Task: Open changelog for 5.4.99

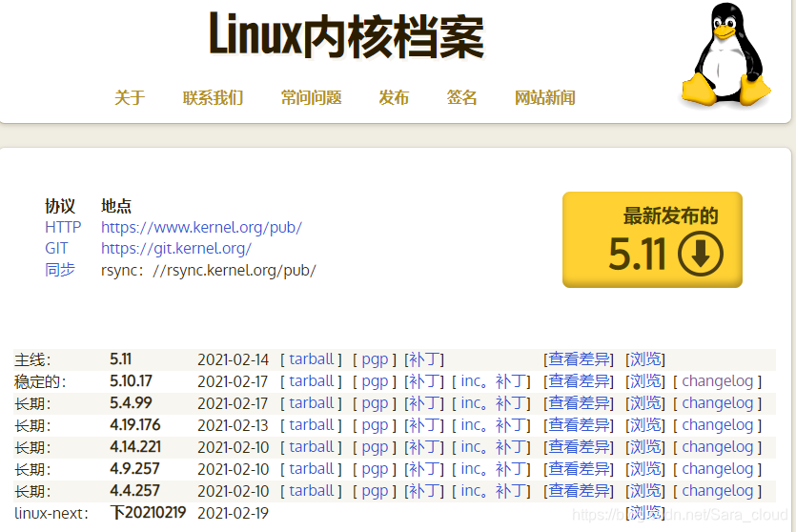Action: pos(717,403)
